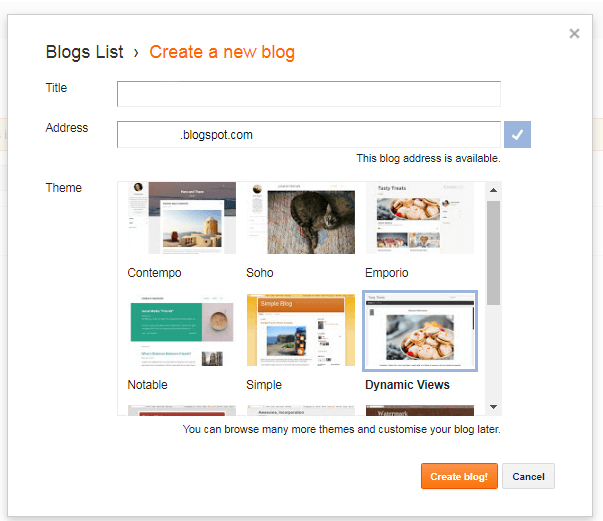603x521 pixels.
Task: Click the Create blog! button
Action: click(x=459, y=476)
